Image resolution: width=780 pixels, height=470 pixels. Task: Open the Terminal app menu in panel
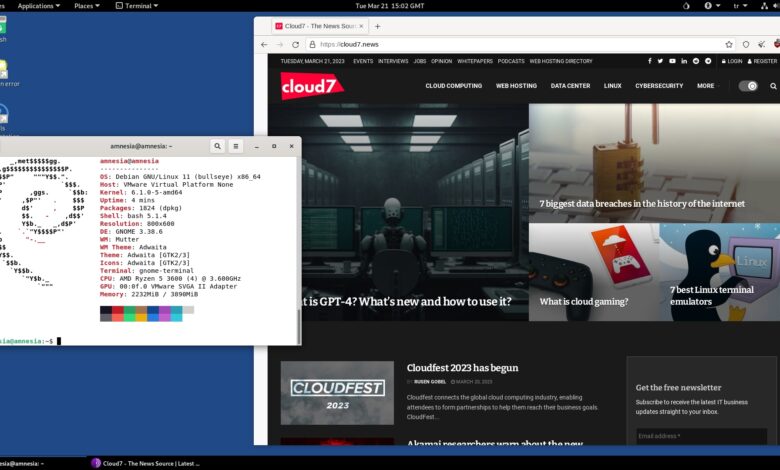(x=137, y=6)
